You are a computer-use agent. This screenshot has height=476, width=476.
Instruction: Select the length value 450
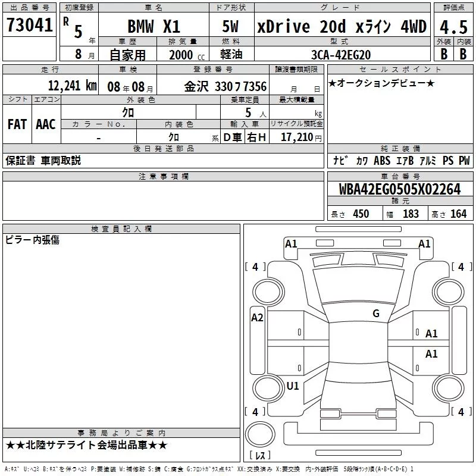[361, 214]
